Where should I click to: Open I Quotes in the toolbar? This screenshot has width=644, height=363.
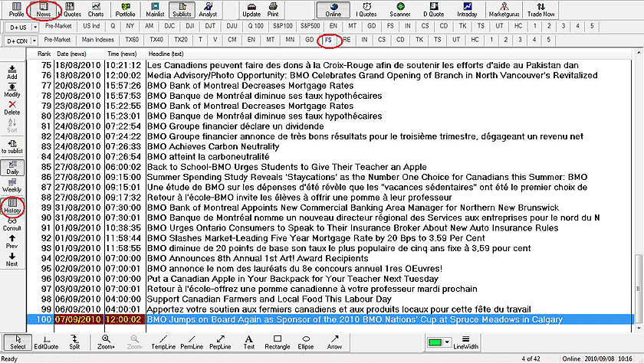pyautogui.click(x=366, y=10)
